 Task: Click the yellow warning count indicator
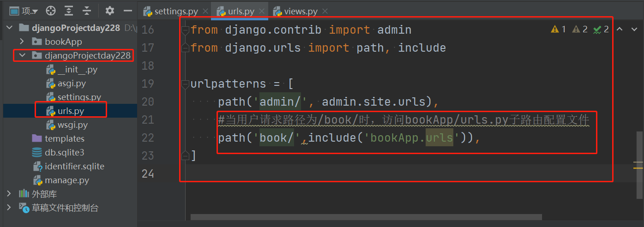pos(559,30)
